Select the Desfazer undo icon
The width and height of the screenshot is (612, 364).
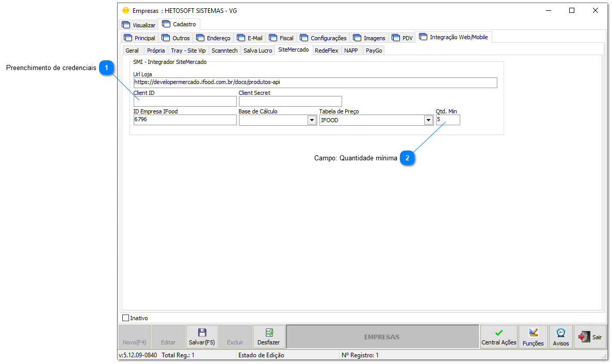tap(269, 333)
